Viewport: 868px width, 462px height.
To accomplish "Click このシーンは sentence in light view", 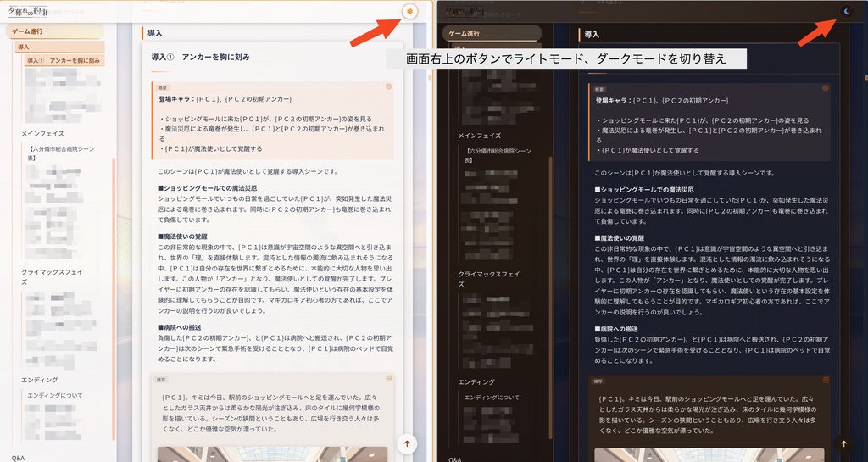I will tap(248, 171).
